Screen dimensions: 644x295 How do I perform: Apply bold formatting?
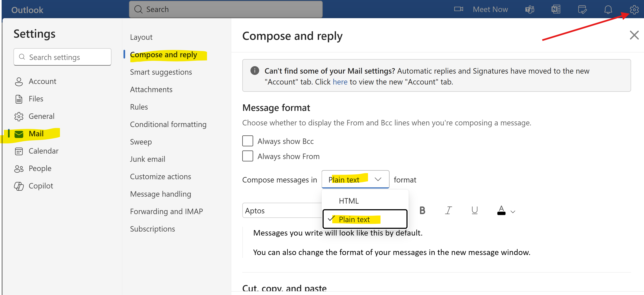(422, 210)
